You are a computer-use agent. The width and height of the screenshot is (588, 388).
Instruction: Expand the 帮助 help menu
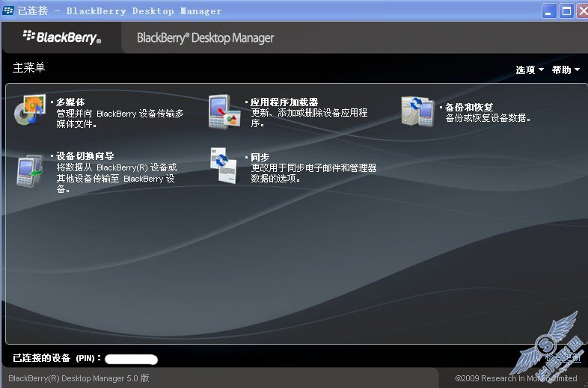click(566, 70)
